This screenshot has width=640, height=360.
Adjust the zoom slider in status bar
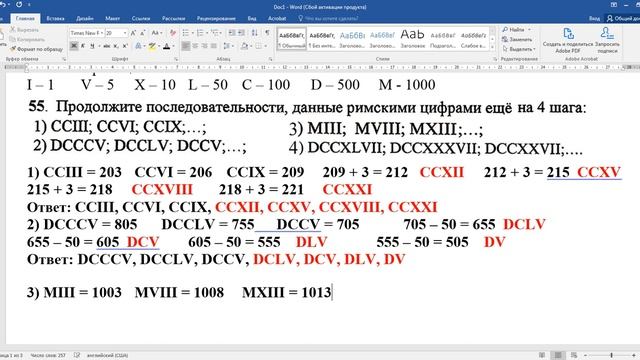click(611, 355)
